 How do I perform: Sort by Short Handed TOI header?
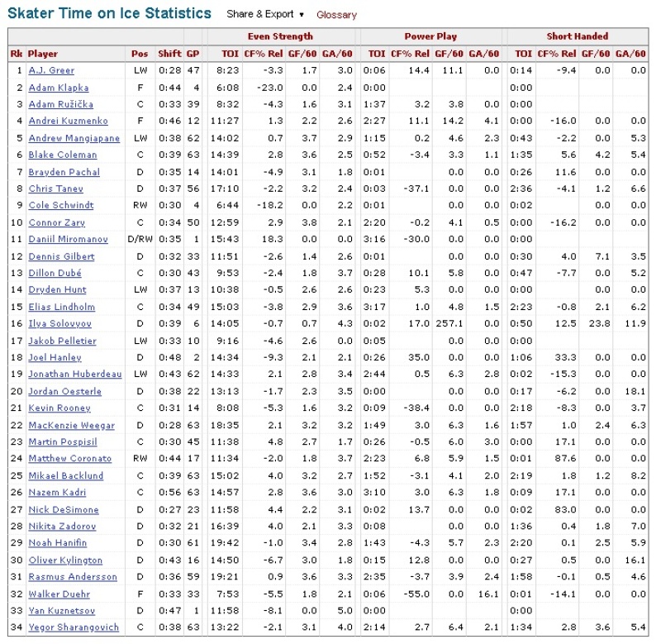coord(523,54)
